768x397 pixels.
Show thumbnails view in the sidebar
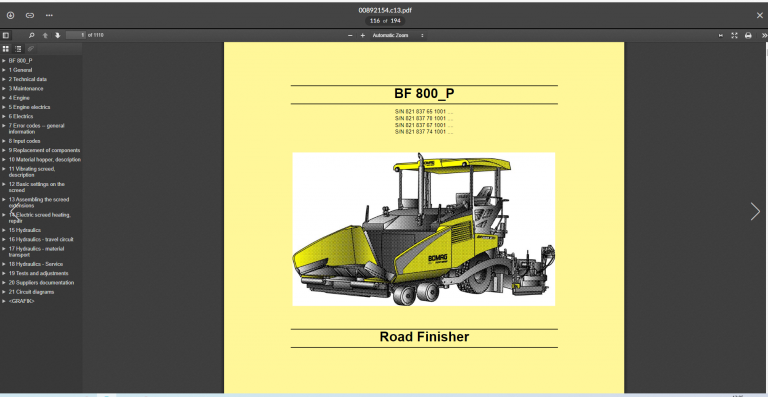pos(5,48)
